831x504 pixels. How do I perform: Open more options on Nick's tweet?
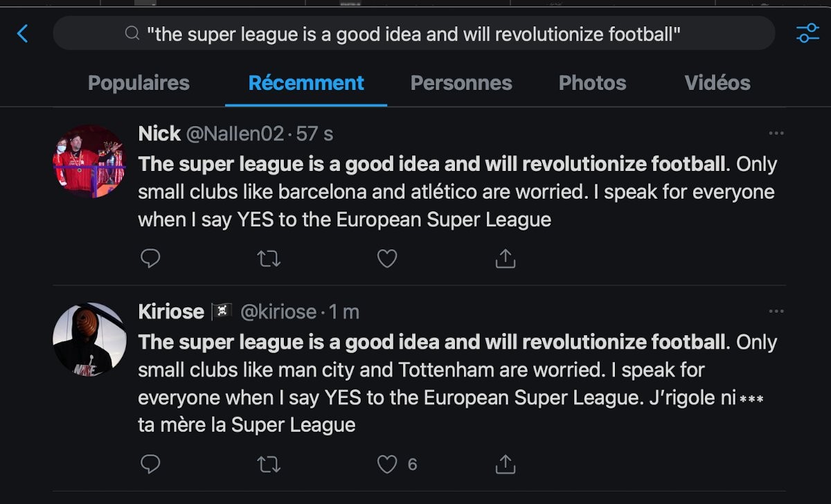(x=776, y=133)
